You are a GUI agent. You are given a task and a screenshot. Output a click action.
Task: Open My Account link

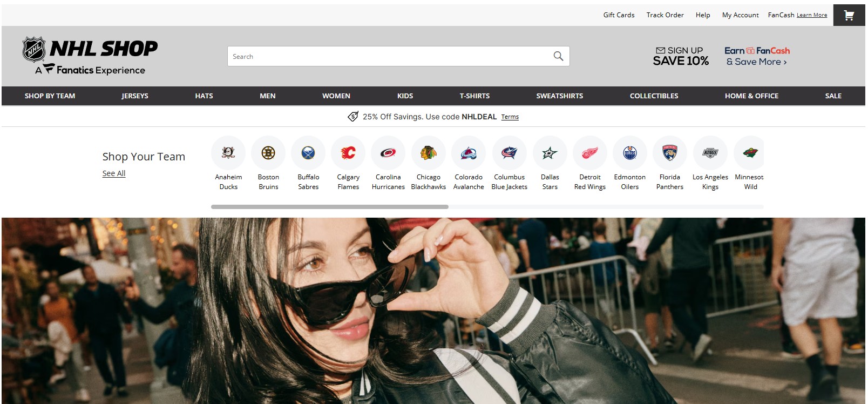point(741,15)
